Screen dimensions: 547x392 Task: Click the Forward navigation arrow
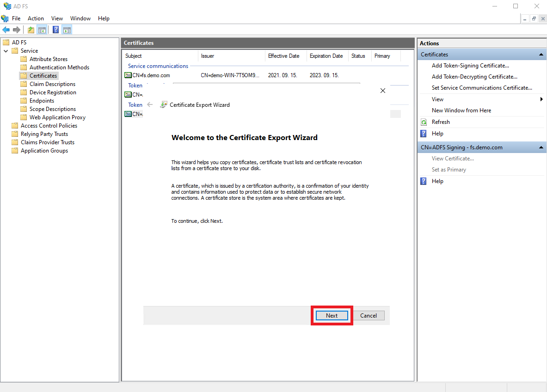pyautogui.click(x=17, y=30)
